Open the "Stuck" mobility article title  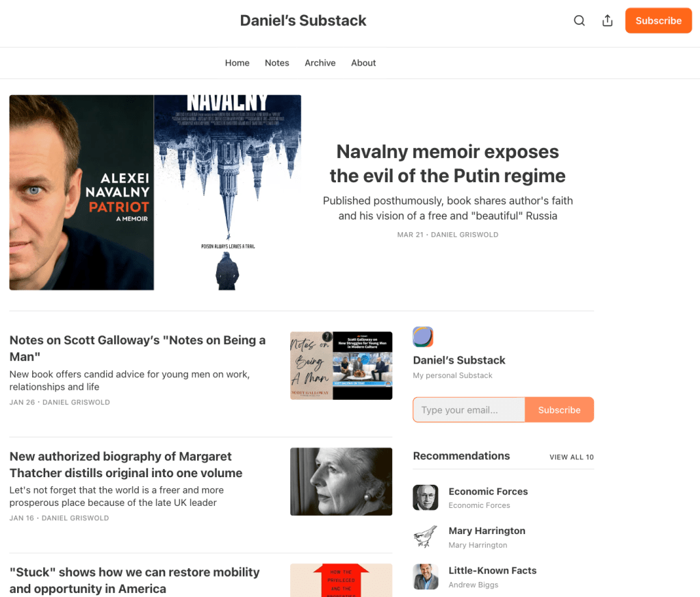point(134,581)
